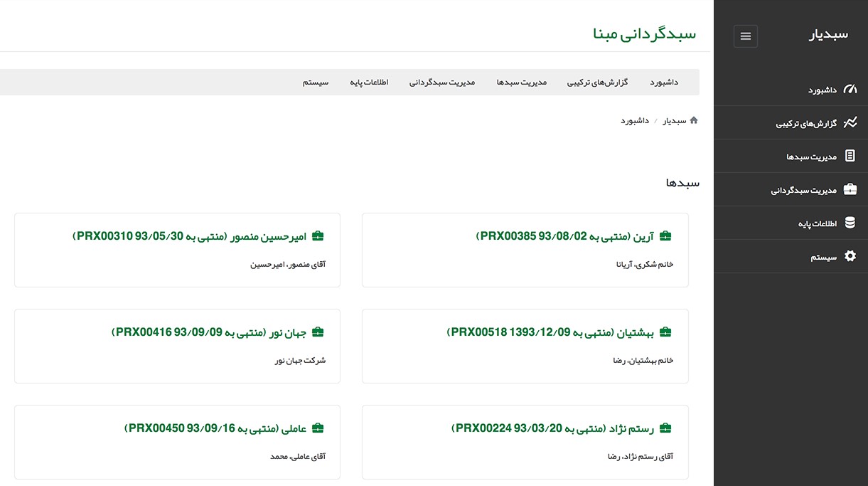Viewport: 868px width, 486px height.
Task: Click owner name آقای عاملی، محمد
Action: [298, 457]
